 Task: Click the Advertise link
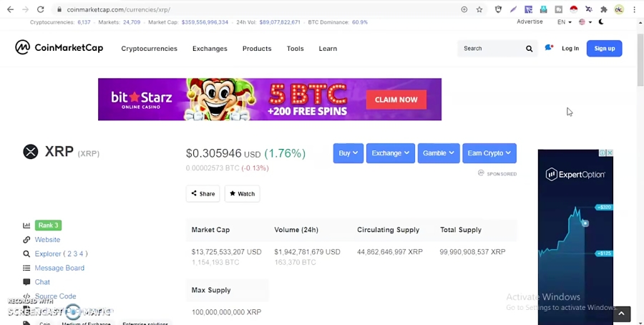pos(530,21)
